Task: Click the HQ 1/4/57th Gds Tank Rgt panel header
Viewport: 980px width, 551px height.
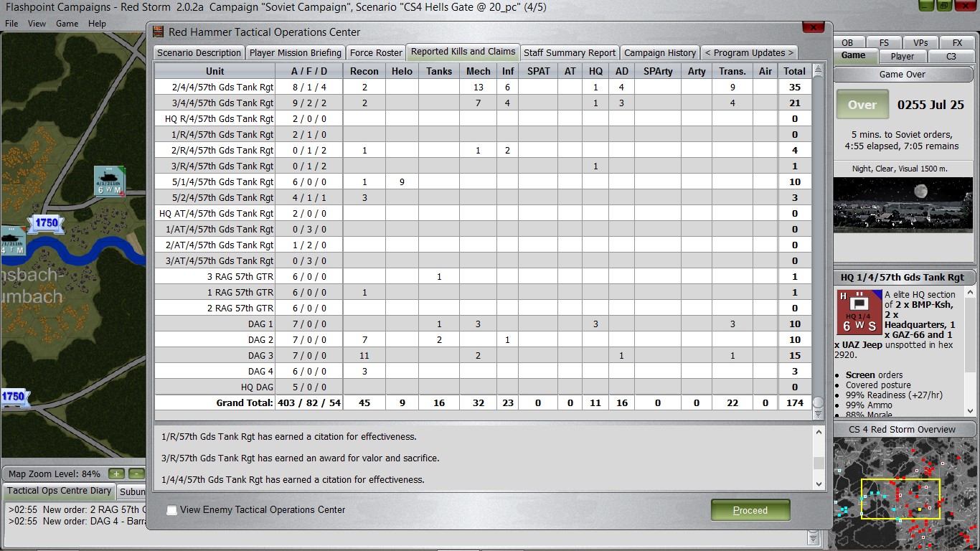Action: coord(903,278)
